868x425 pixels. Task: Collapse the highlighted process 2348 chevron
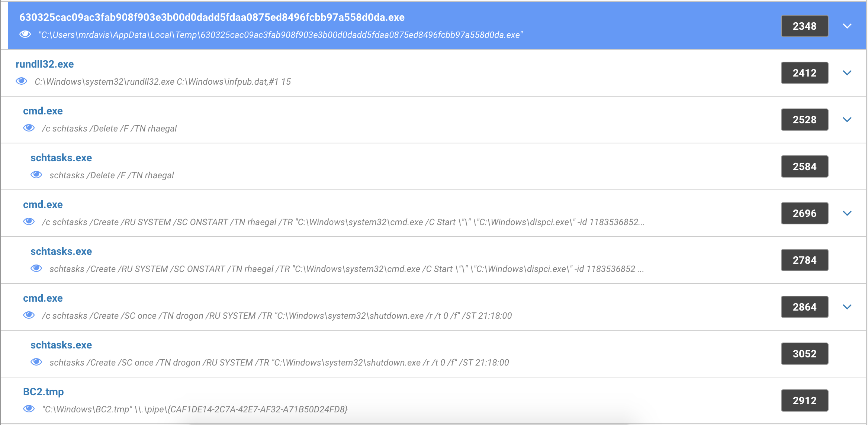[x=847, y=26]
